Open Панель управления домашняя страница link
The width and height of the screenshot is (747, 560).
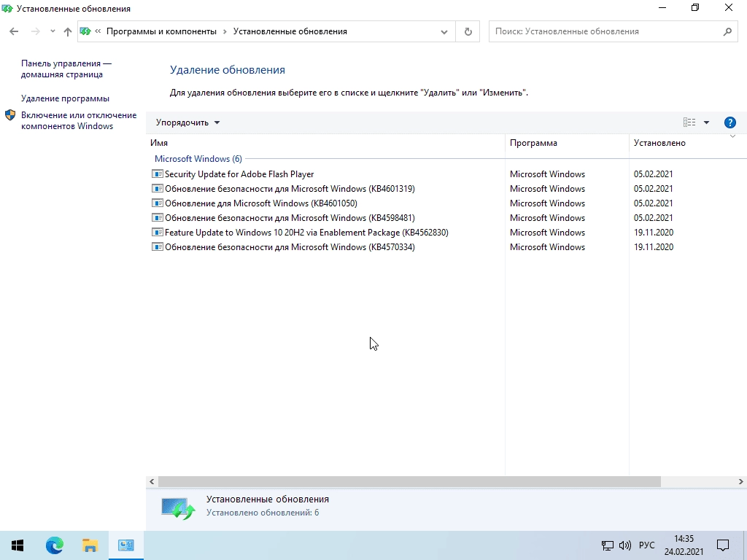pyautogui.click(x=66, y=69)
